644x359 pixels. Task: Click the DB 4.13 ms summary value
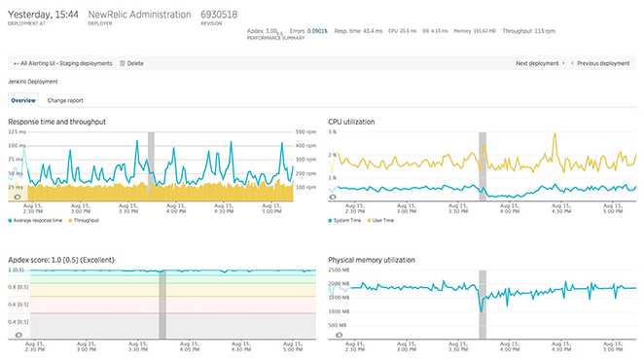[435, 31]
